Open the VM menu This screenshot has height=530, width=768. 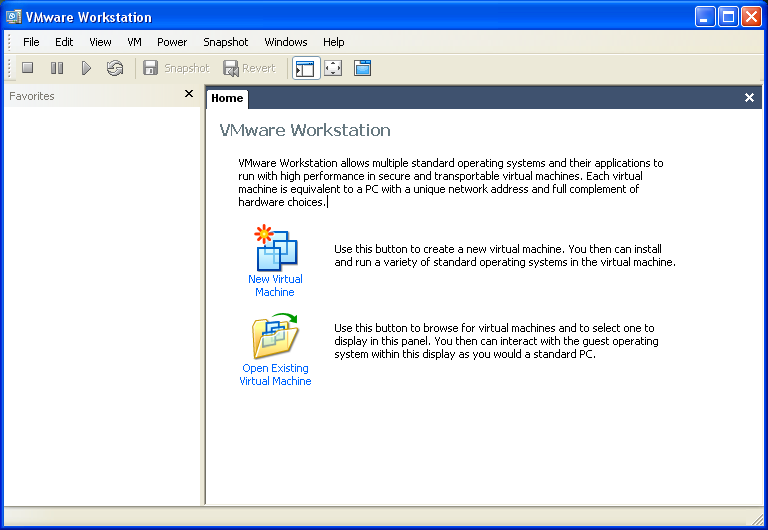tap(134, 42)
